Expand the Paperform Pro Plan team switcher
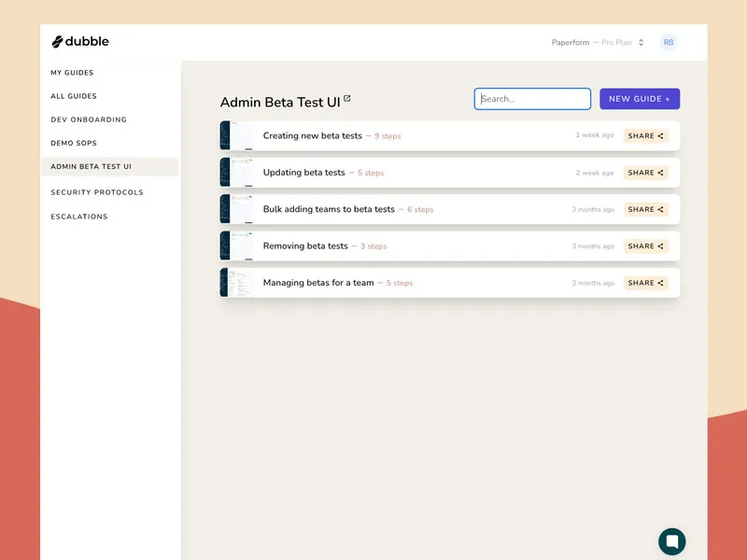The height and width of the screenshot is (560, 747). pos(598,42)
